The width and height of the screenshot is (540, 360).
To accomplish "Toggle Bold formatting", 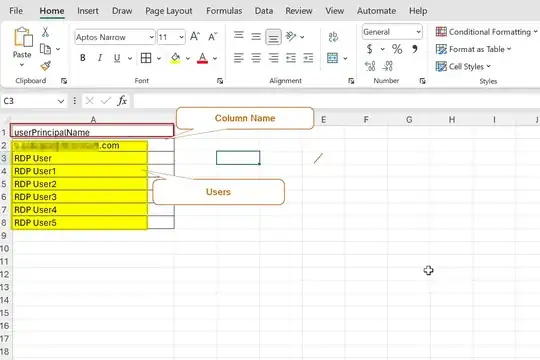I will click(x=83, y=58).
